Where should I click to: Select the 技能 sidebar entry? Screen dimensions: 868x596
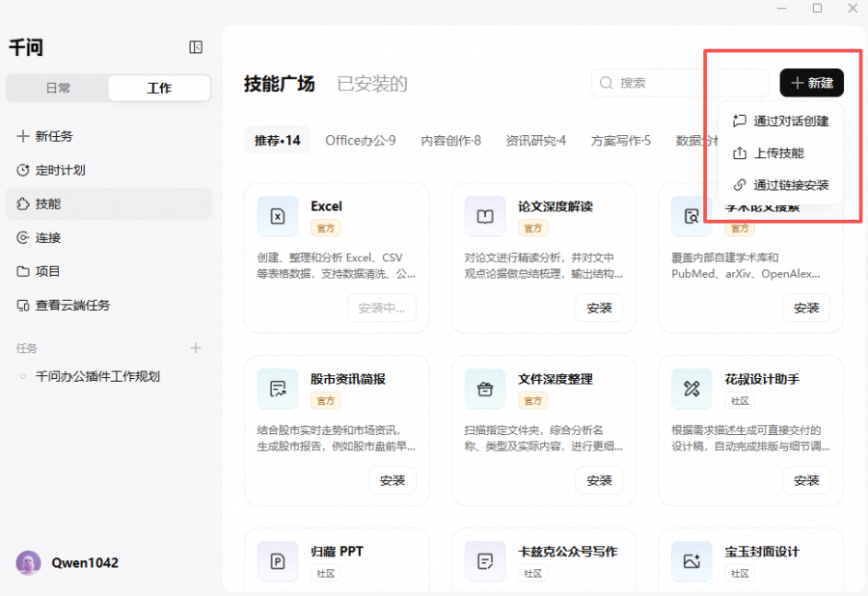point(108,203)
